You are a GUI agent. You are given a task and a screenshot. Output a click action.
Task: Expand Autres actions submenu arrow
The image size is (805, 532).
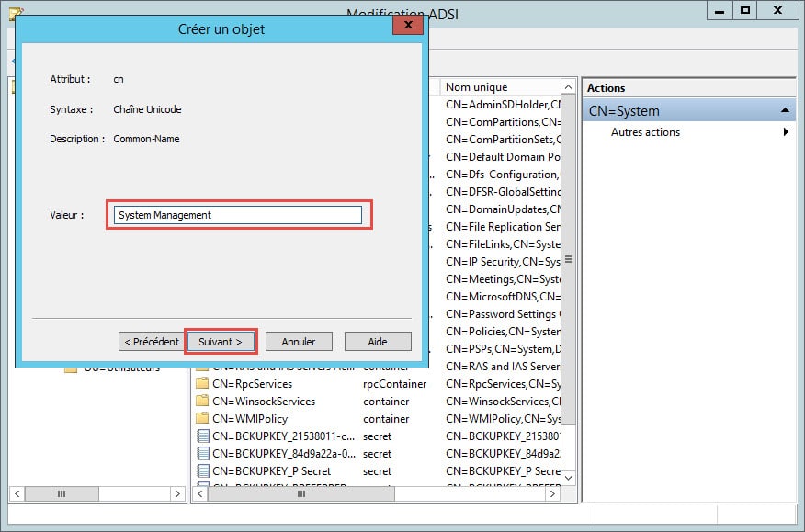[786, 132]
